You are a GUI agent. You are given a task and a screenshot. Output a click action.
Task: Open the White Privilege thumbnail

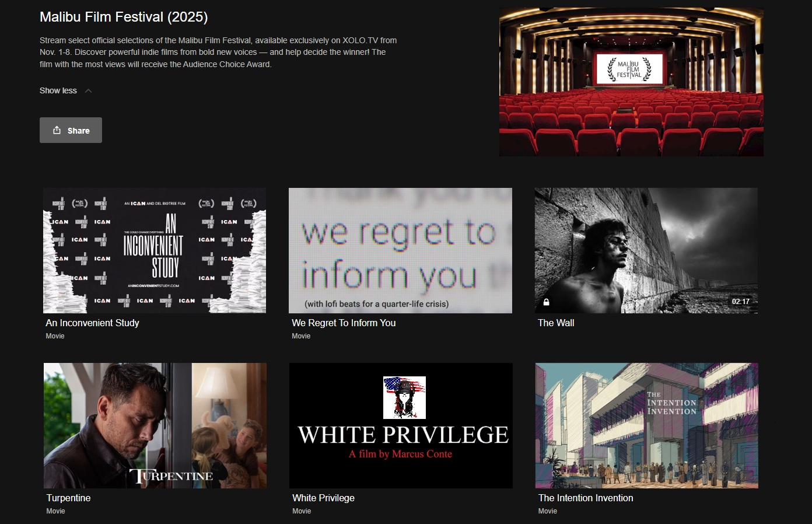click(x=400, y=425)
